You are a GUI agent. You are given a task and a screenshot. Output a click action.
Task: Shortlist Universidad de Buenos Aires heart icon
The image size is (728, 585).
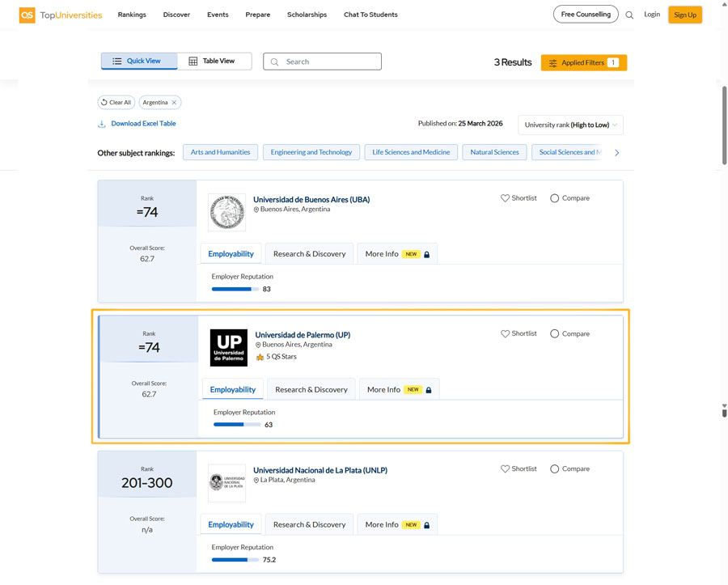coord(505,198)
